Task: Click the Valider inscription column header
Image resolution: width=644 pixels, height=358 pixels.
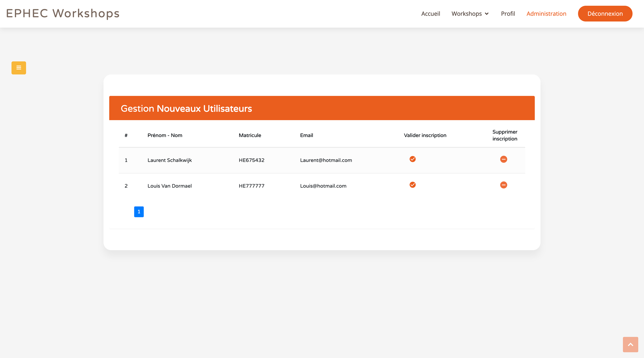Action: (425, 135)
